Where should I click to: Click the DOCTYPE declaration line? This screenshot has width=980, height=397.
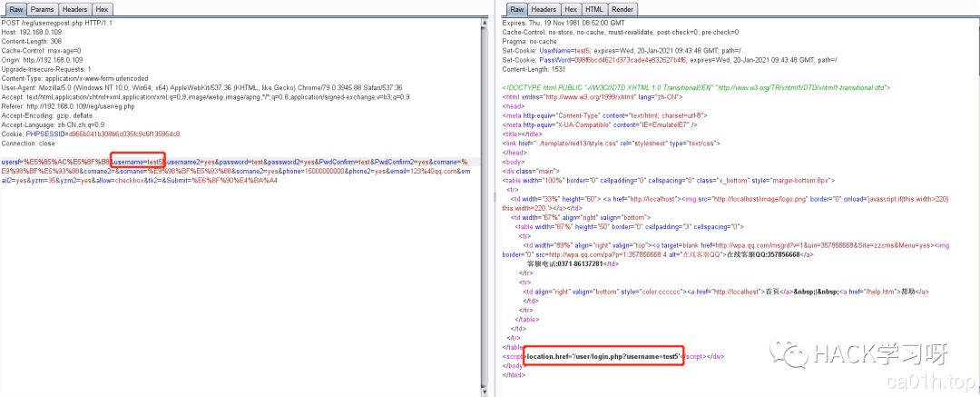click(696, 88)
